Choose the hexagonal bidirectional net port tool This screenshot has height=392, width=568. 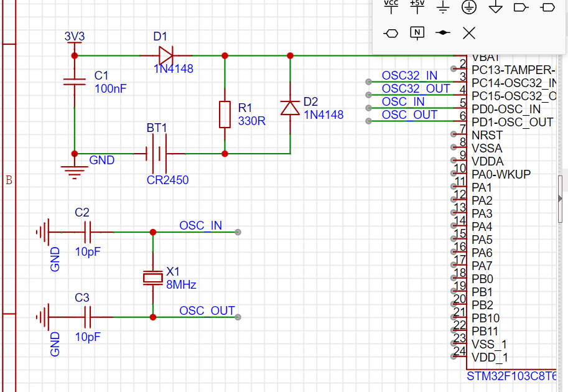[x=391, y=34]
